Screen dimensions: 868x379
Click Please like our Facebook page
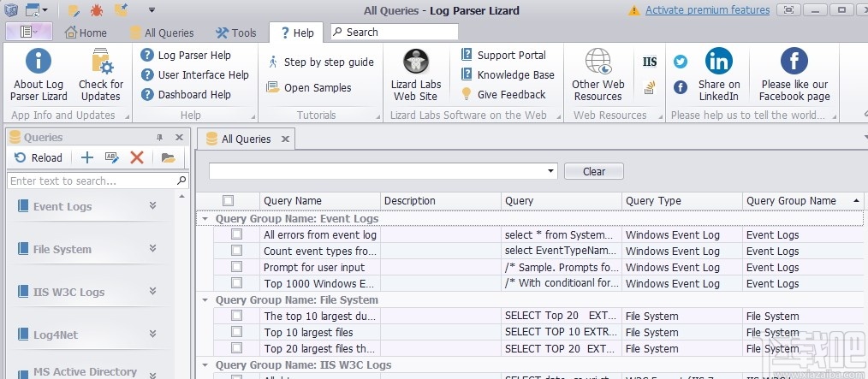point(794,74)
